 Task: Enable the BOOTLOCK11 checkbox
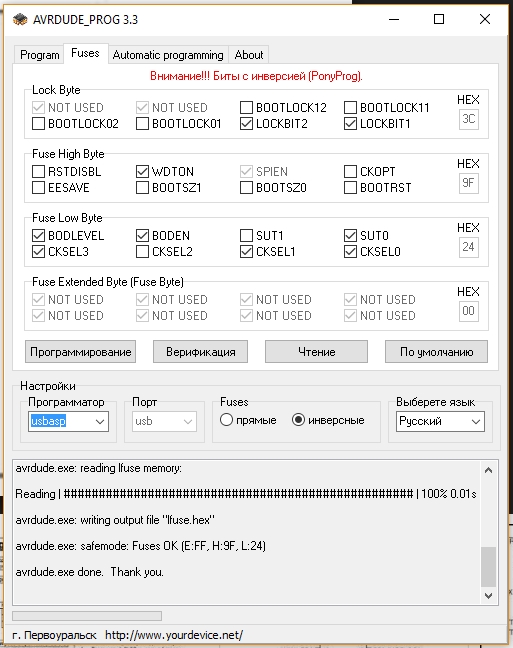click(x=350, y=108)
